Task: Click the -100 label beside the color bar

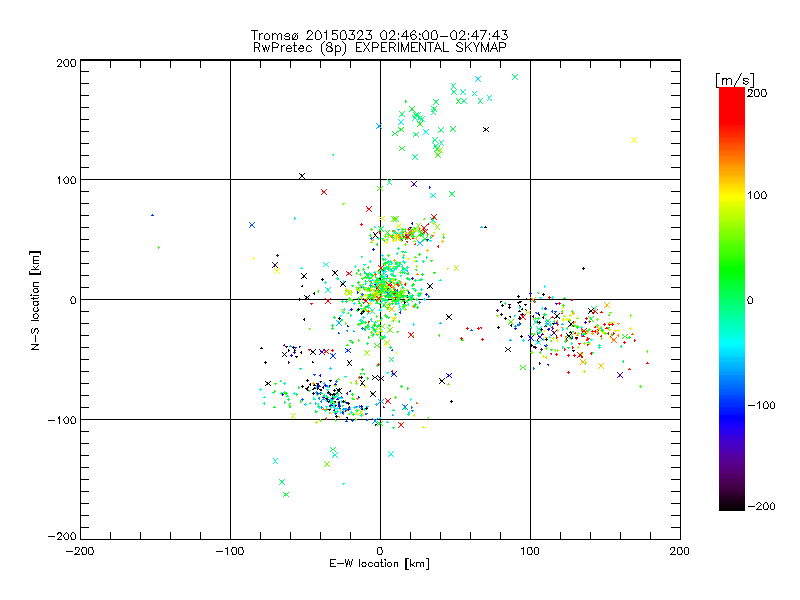Action: click(x=761, y=406)
